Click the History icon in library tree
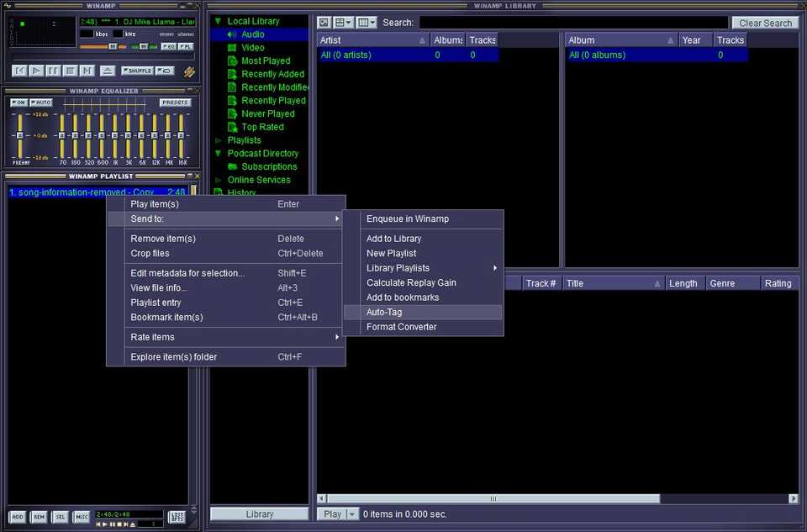 pos(219,192)
